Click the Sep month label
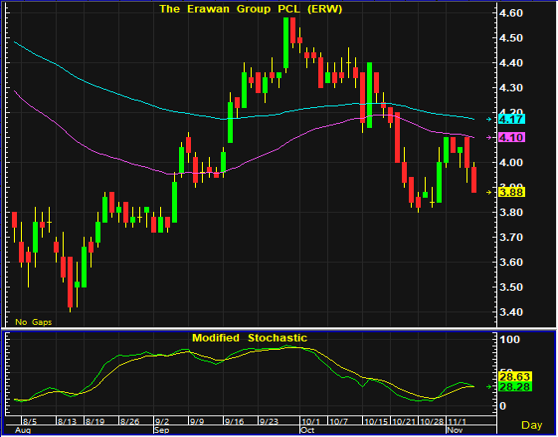This screenshot has height=437, width=558. (x=162, y=430)
